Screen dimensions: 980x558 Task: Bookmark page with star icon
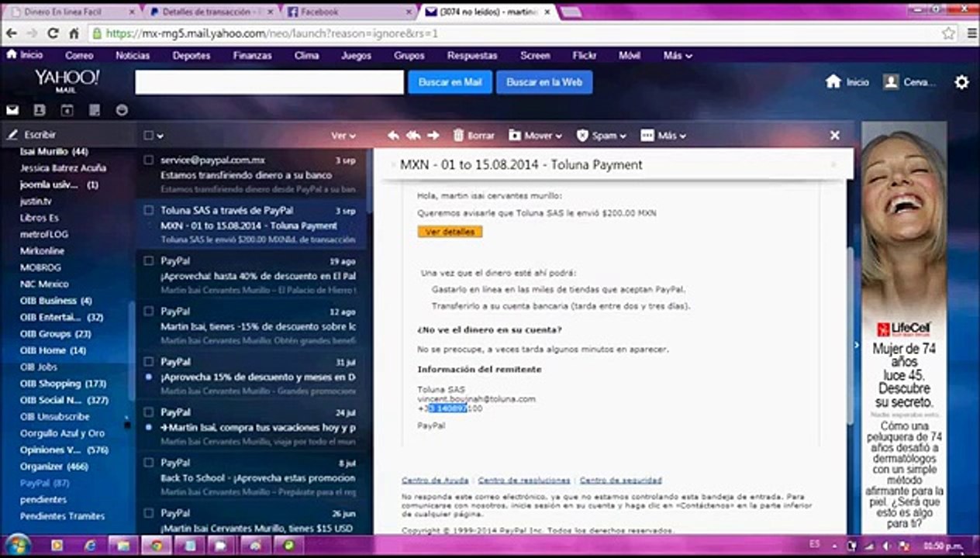[949, 33]
